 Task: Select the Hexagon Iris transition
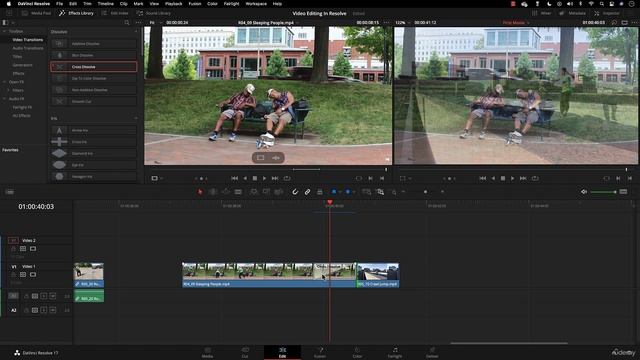click(93, 176)
